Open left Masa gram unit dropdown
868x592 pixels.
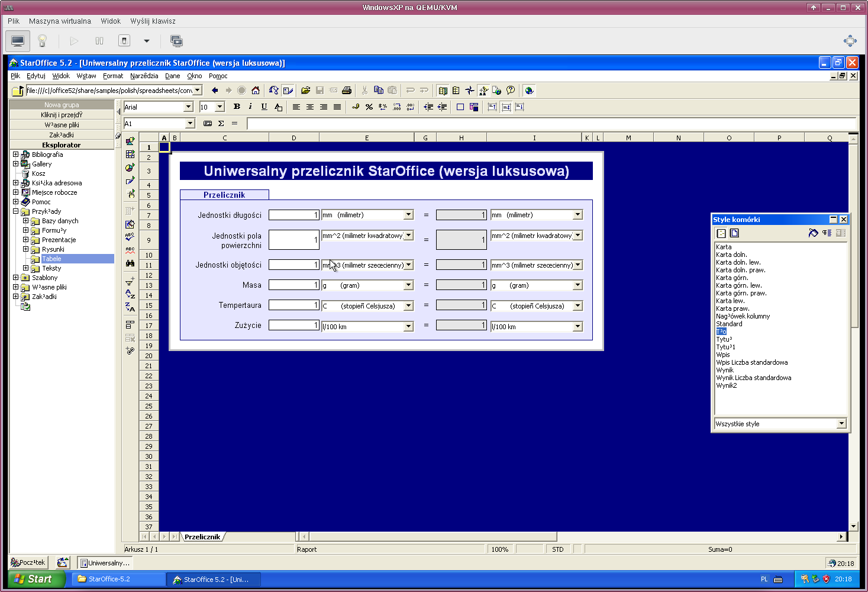click(408, 285)
